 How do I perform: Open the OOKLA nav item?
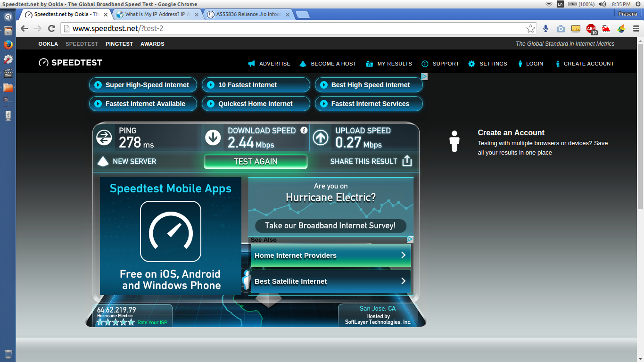point(48,44)
